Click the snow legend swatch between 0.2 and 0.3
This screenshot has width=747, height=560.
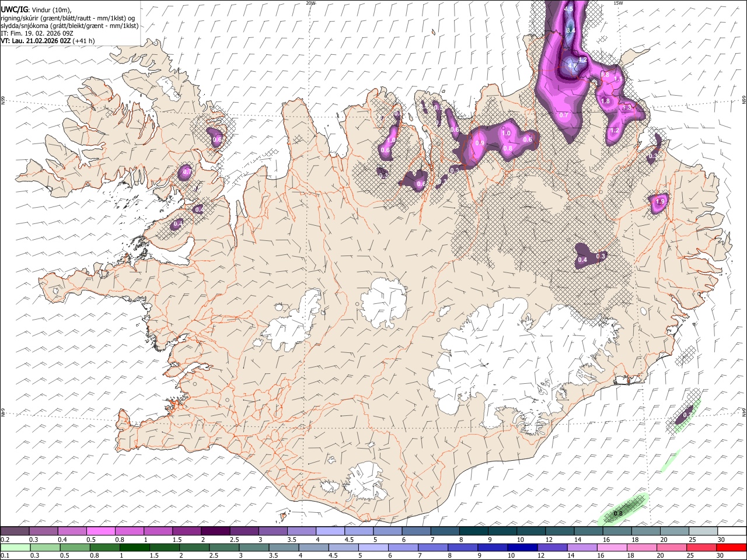pyautogui.click(x=15, y=531)
